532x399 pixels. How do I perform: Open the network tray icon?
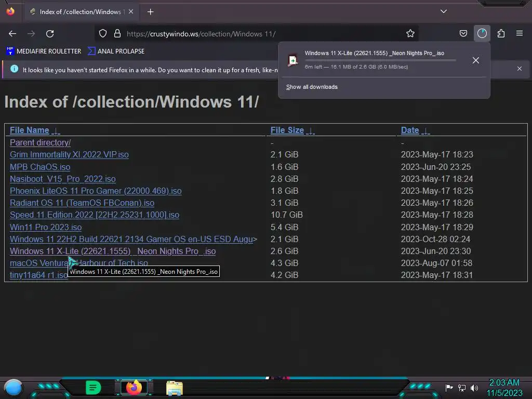point(462,388)
